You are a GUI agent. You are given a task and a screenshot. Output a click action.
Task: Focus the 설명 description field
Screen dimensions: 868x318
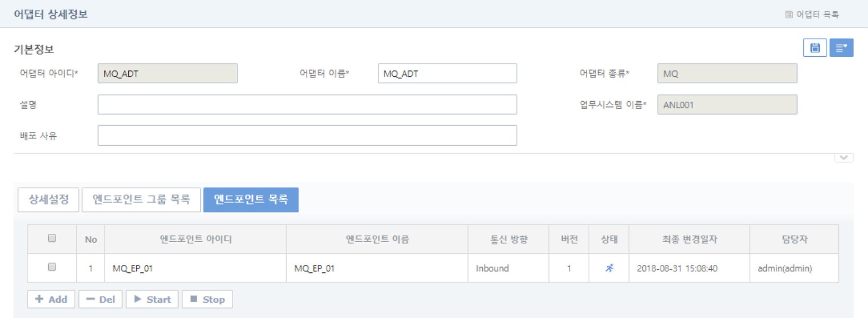(307, 105)
